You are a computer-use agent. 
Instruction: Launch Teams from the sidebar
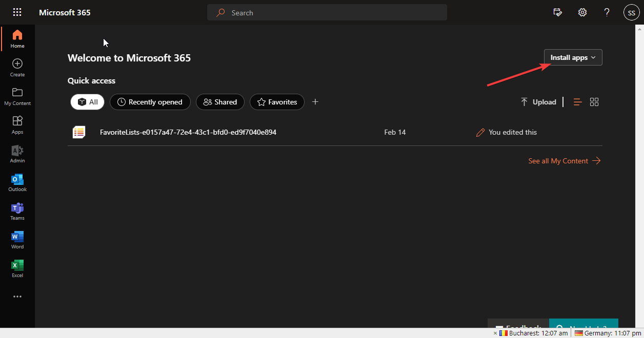pos(17,211)
